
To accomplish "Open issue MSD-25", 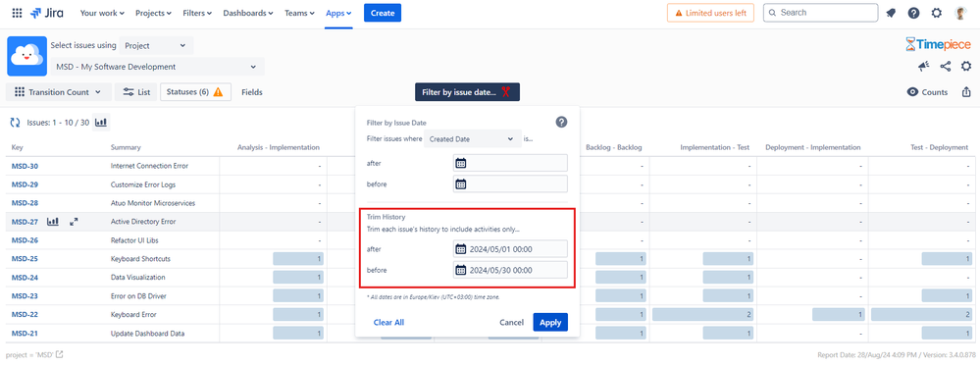I will pyautogui.click(x=25, y=259).
